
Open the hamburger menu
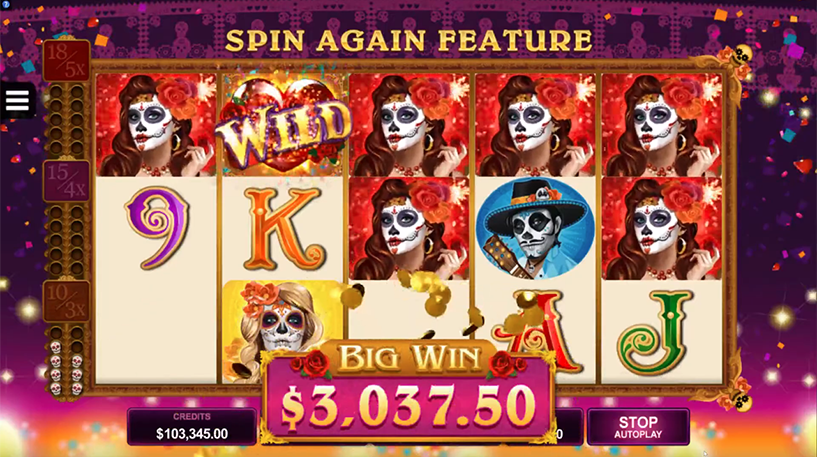pos(17,101)
